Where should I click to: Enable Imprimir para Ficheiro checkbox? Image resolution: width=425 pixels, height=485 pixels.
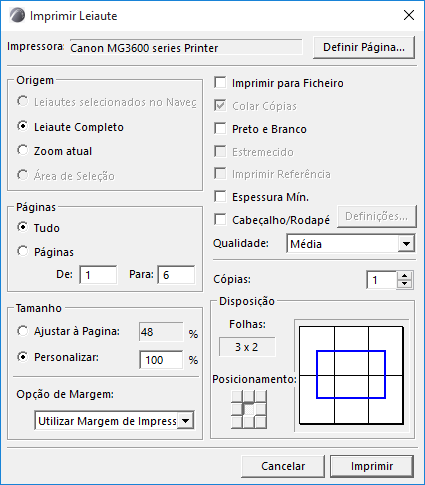pyautogui.click(x=279, y=83)
